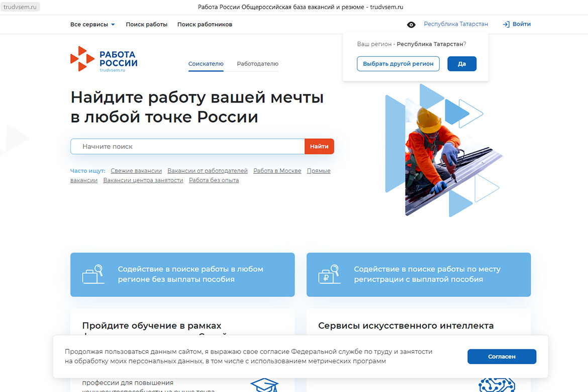This screenshot has width=588, height=392.
Task: Switch to the Работодателю tab
Action: [x=257, y=64]
